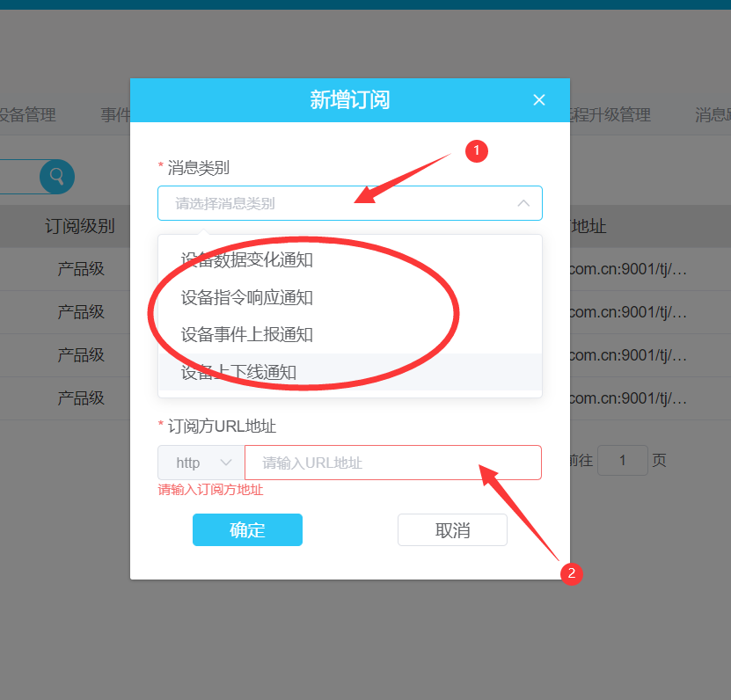
Task: Open the http protocol dropdown
Action: pos(201,462)
